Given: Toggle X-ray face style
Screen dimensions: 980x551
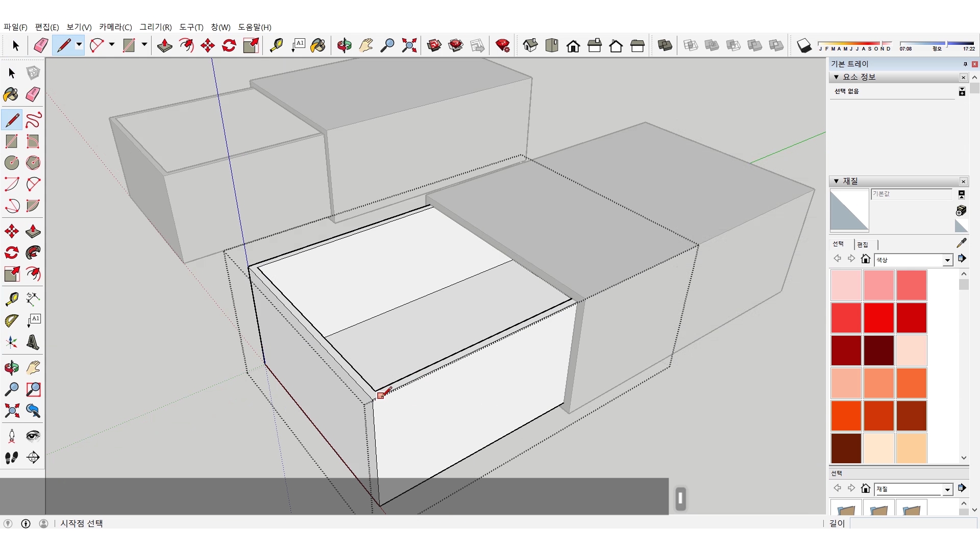Looking at the screenshot, I should click(x=691, y=46).
